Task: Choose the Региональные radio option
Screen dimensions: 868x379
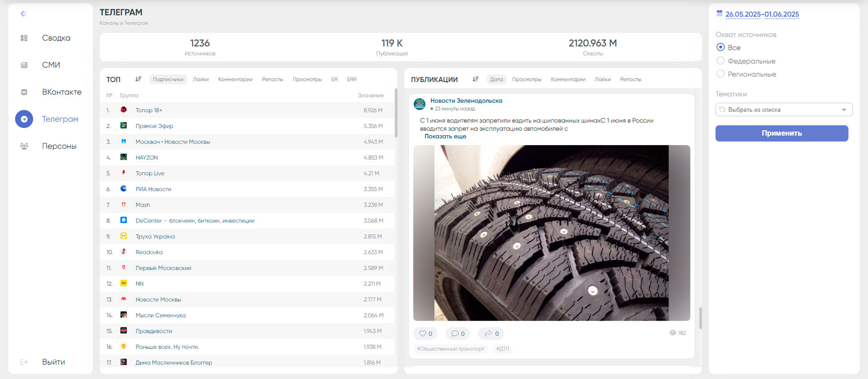Action: (x=721, y=74)
